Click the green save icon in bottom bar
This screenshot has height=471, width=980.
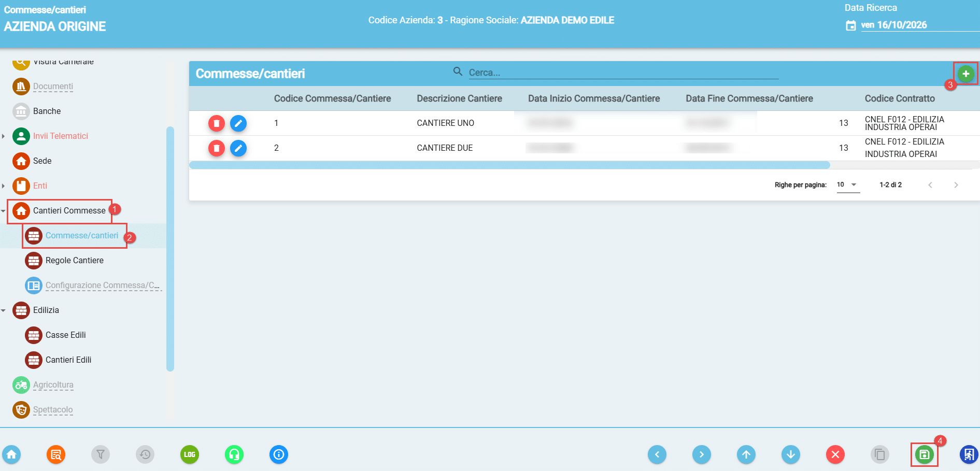(924, 455)
